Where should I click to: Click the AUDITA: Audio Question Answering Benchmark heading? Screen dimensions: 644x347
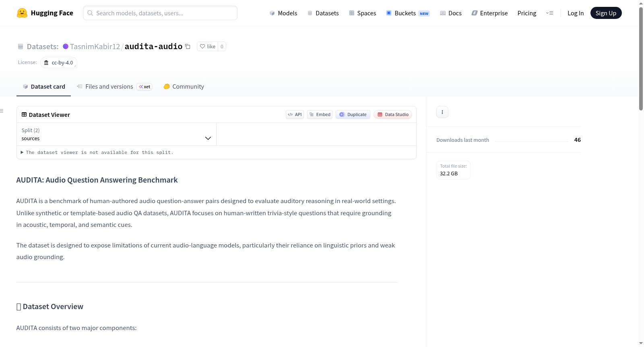click(97, 180)
